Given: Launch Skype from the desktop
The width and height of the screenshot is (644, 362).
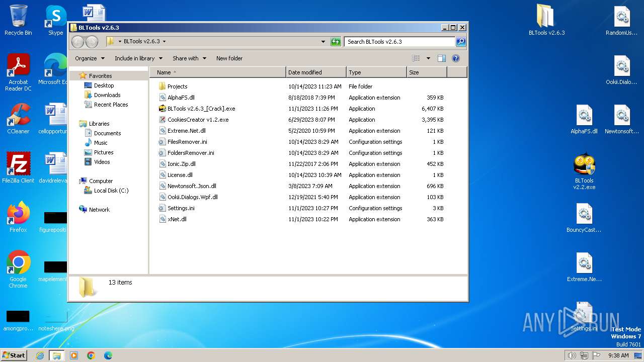Looking at the screenshot, I should pos(55,20).
